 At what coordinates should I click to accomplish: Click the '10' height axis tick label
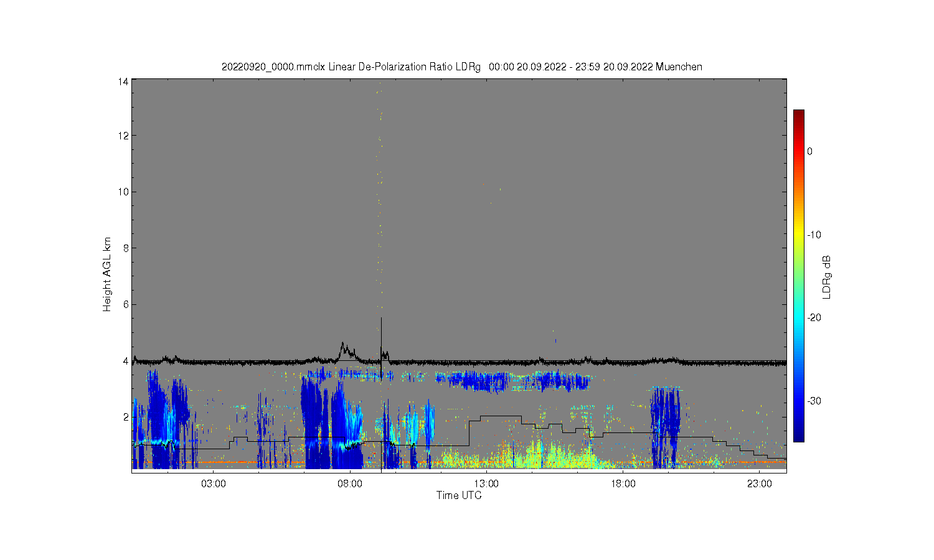pos(123,192)
